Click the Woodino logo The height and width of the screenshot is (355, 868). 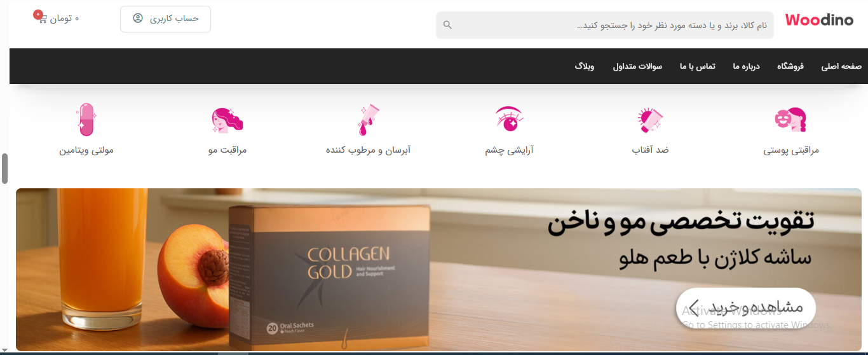coord(819,20)
